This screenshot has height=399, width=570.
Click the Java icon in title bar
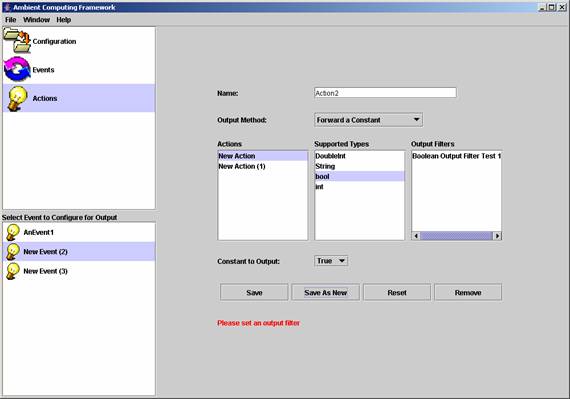pyautogui.click(x=7, y=7)
